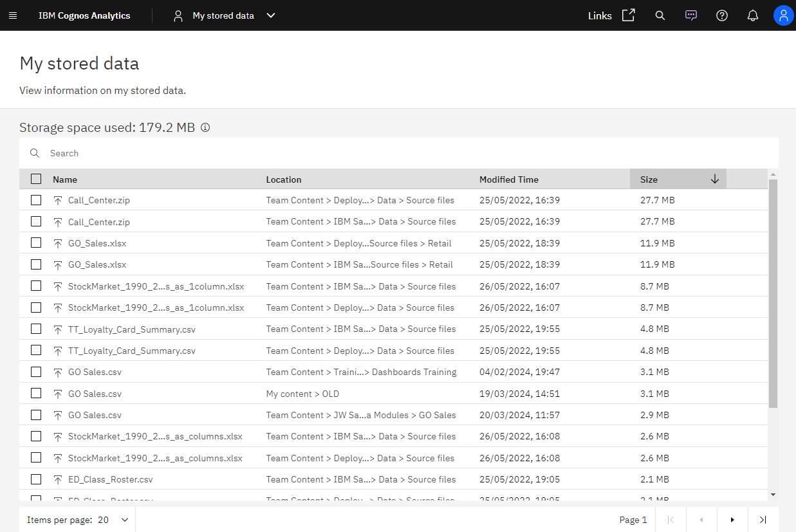Click 'Storage space used: 179.2 MB' text
This screenshot has width=796, height=532.
(x=107, y=127)
